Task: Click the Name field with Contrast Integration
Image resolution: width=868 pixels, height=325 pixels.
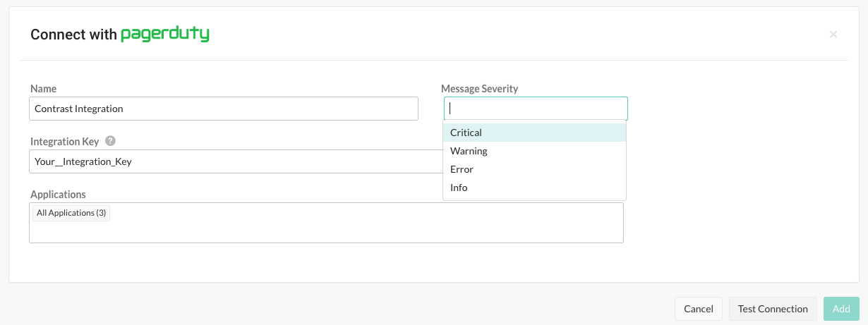Action: (224, 109)
